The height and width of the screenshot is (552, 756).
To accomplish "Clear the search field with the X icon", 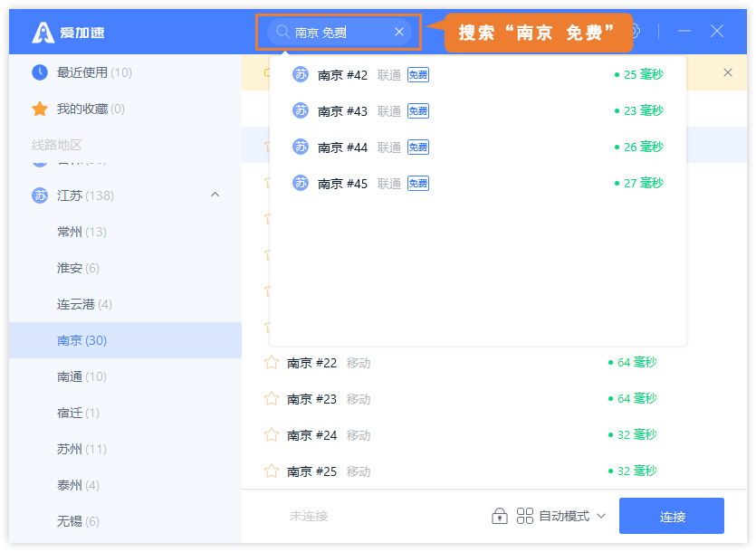I will [x=399, y=32].
